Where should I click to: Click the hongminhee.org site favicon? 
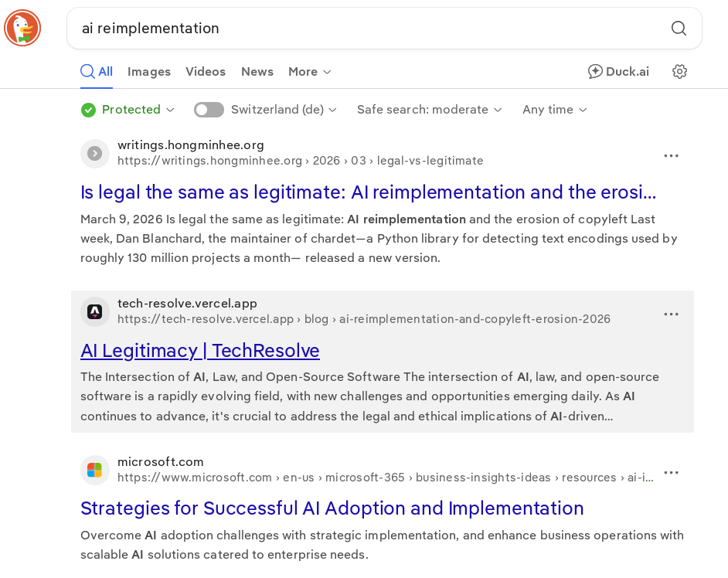pos(95,153)
